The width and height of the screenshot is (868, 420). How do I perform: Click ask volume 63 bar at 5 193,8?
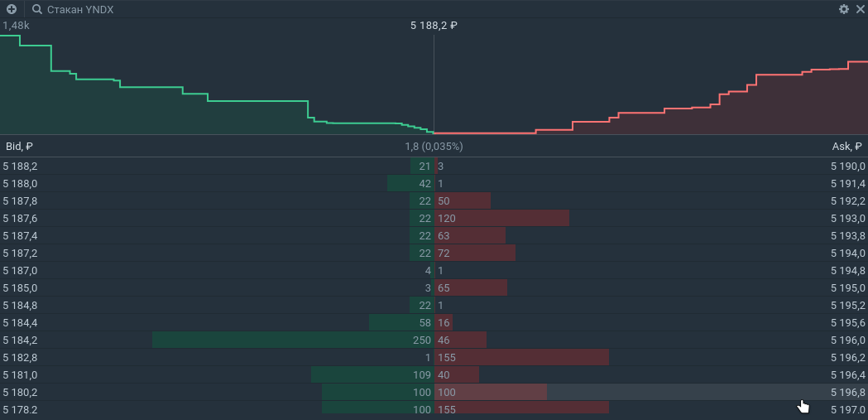click(470, 236)
